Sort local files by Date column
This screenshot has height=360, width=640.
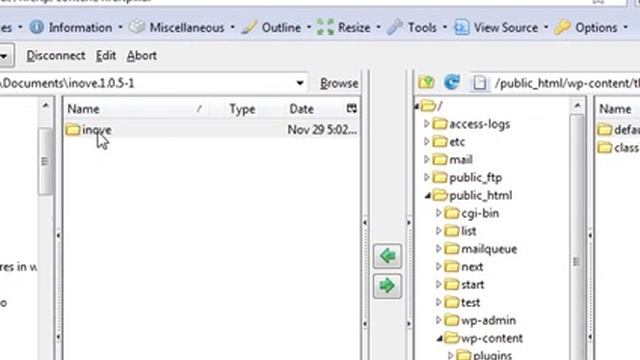click(x=302, y=109)
